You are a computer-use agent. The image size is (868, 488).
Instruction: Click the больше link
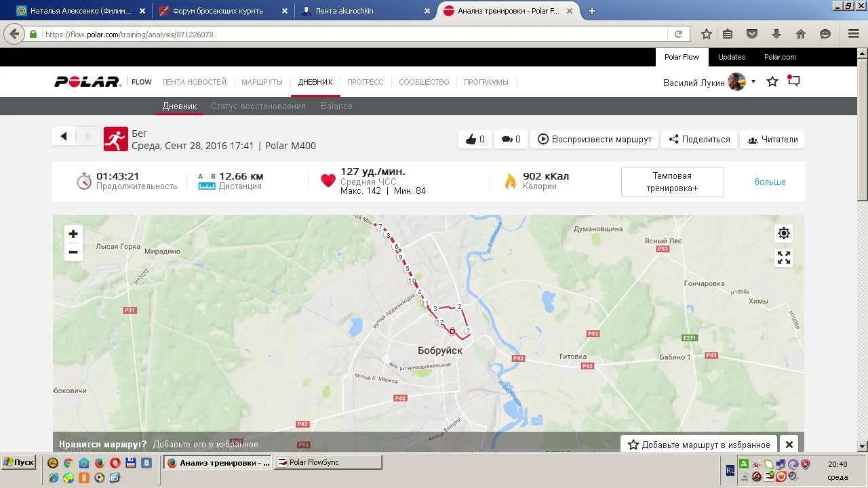(770, 182)
